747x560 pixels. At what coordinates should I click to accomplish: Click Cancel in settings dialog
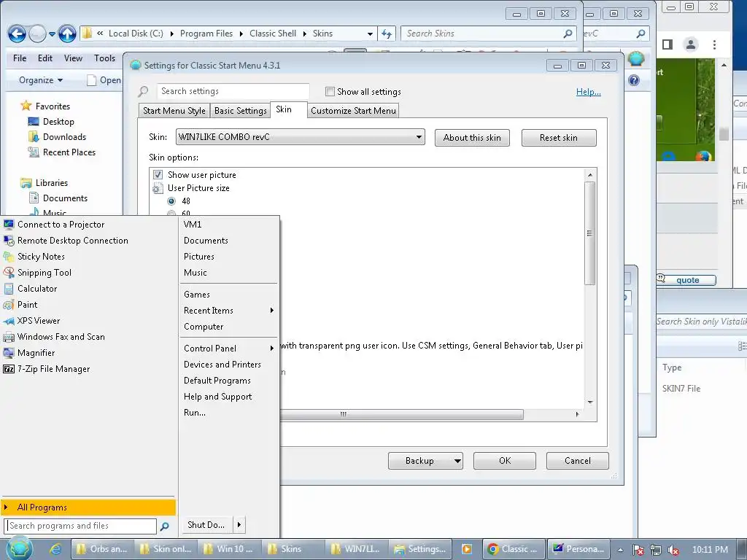[x=578, y=461]
